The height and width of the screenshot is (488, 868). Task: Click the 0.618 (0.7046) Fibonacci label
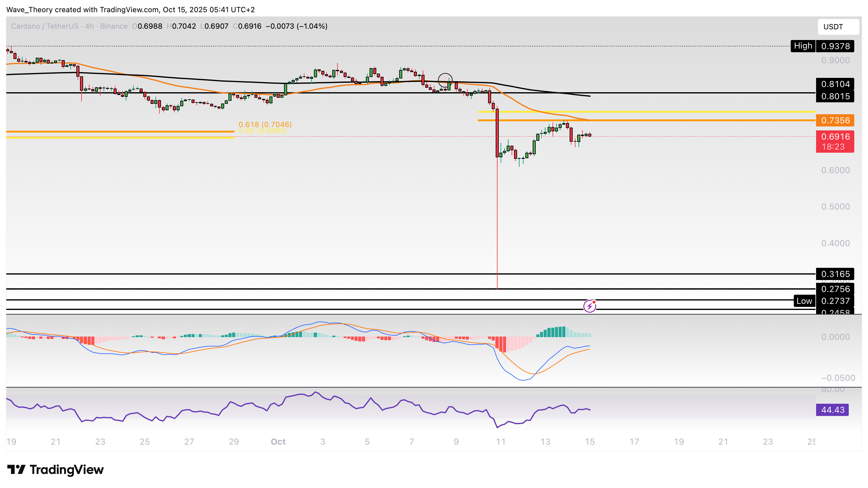coord(265,124)
